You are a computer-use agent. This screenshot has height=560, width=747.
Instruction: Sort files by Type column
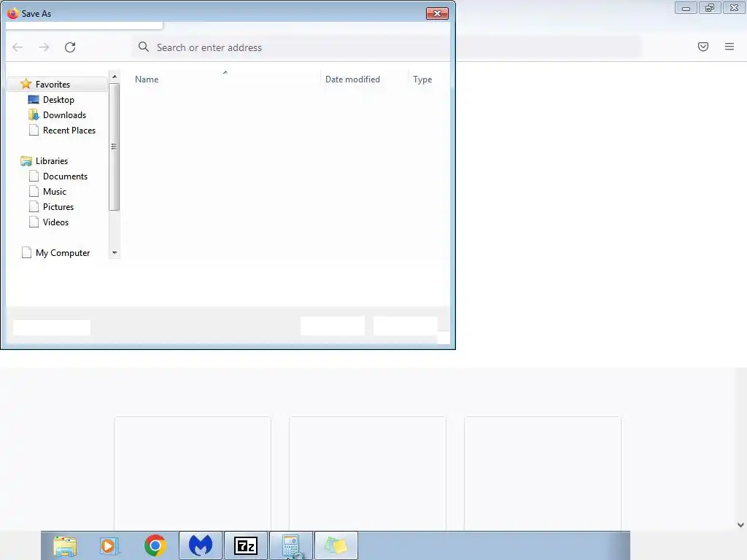422,79
